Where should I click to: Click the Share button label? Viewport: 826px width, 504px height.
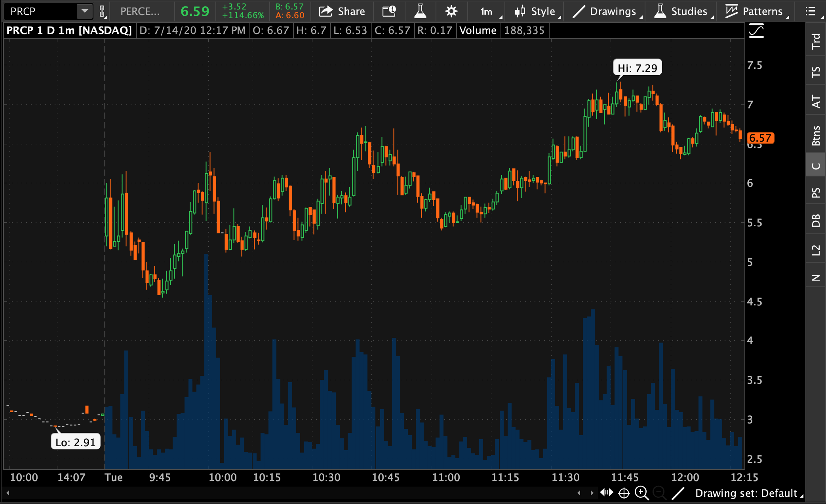351,11
